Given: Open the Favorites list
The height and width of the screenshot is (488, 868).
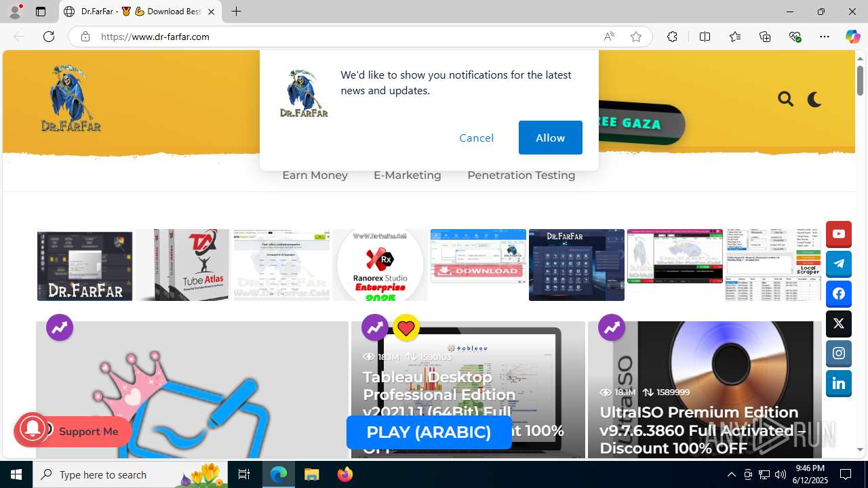Looking at the screenshot, I should coord(735,37).
